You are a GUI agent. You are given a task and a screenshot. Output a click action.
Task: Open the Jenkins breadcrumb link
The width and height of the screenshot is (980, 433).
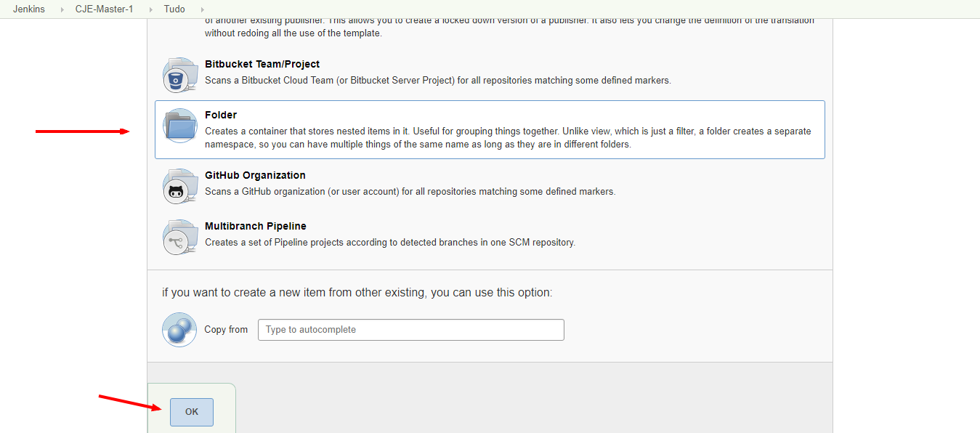coord(29,9)
